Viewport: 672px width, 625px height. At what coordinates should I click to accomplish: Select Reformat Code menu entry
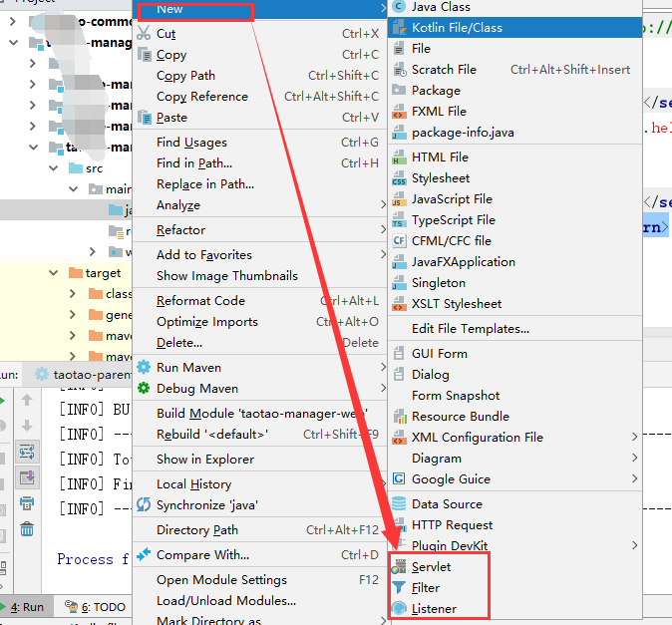pos(259,301)
